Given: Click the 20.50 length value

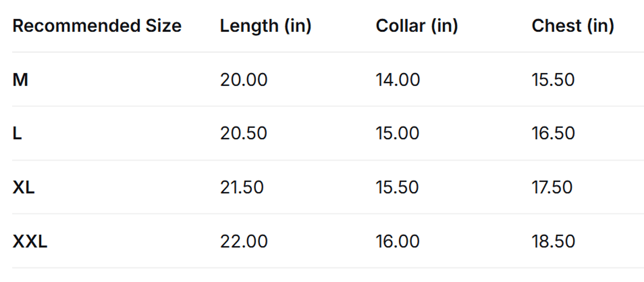Looking at the screenshot, I should [244, 133].
